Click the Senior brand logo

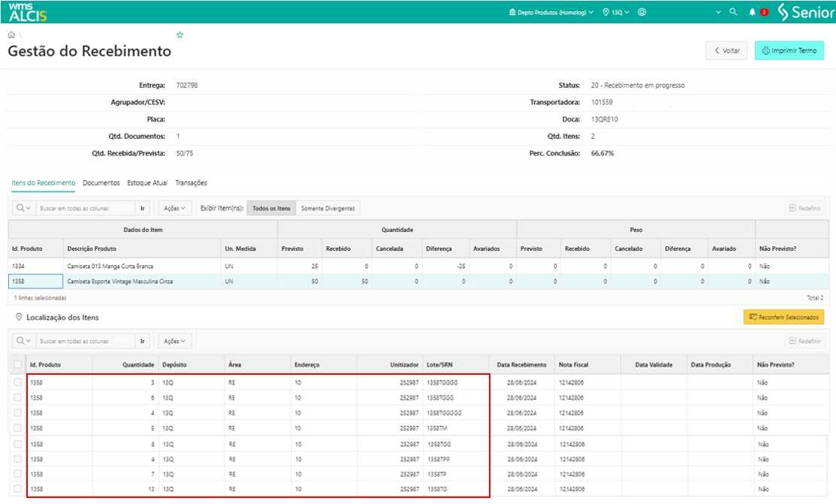pos(805,12)
